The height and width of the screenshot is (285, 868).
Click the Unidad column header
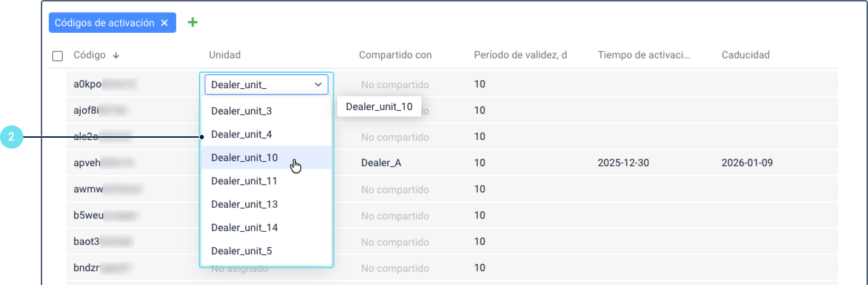(x=225, y=55)
